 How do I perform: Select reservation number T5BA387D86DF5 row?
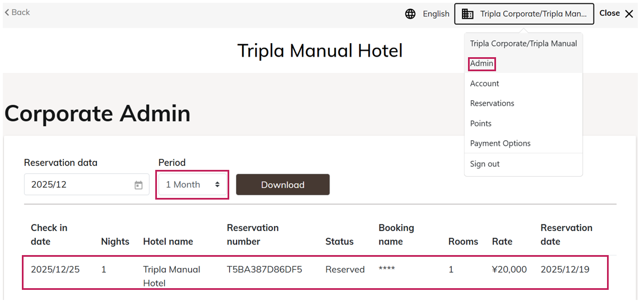coord(264,270)
